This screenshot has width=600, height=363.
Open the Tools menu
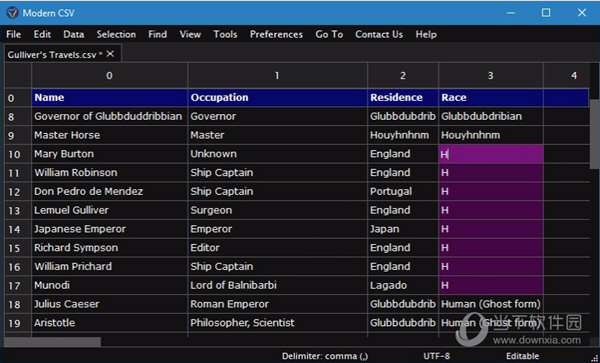[225, 34]
